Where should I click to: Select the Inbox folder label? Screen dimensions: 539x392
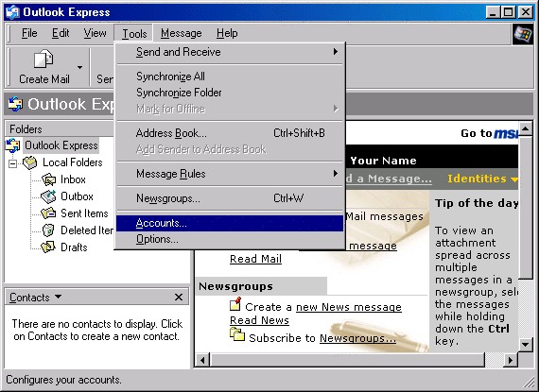(73, 179)
